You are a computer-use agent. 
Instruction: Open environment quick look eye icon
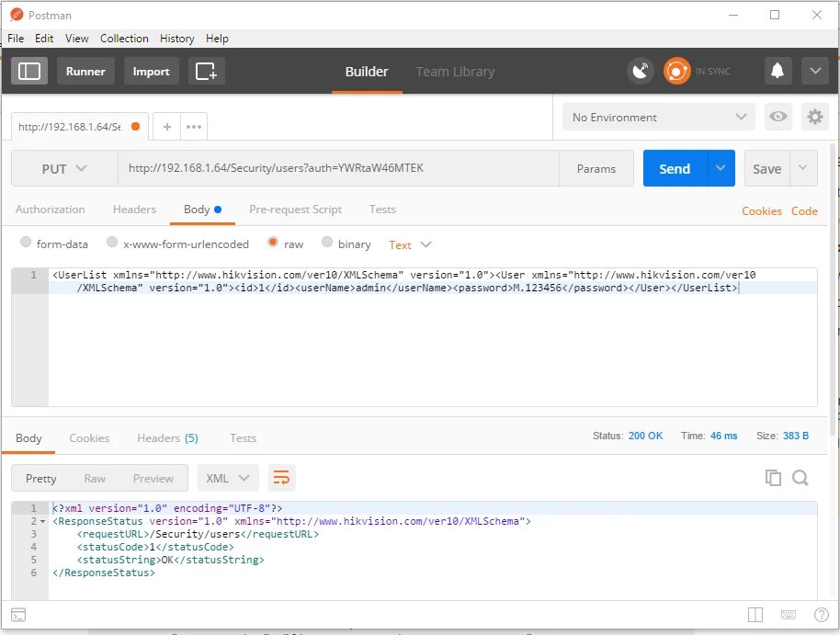point(778,117)
